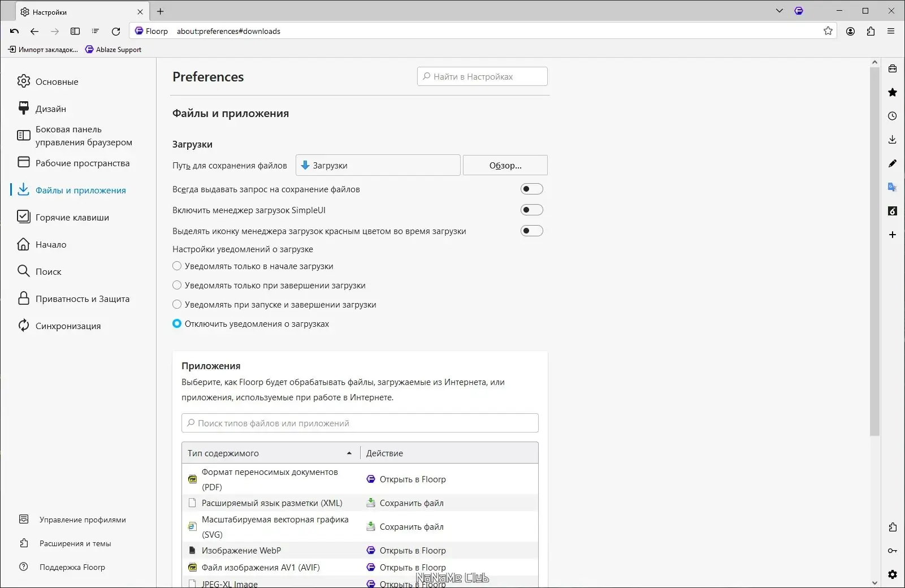Open the downloads panel in the right sidebar
This screenshot has width=905, height=588.
[x=893, y=140]
